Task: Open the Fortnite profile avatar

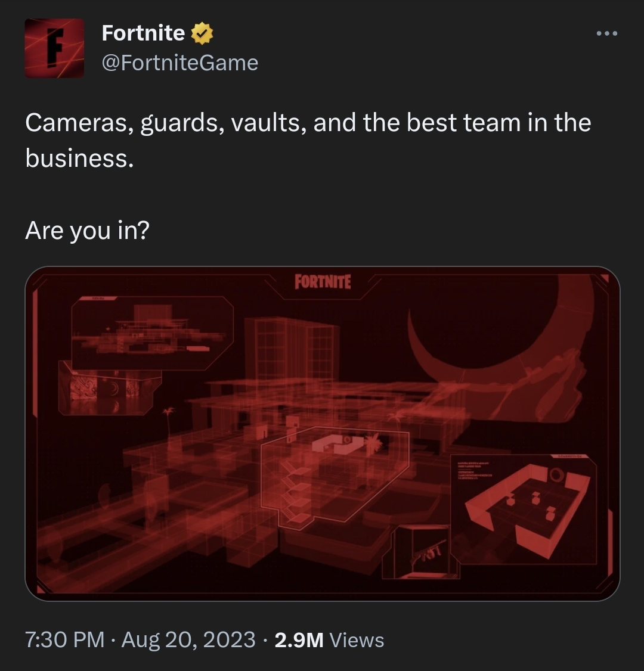Action: [x=54, y=48]
